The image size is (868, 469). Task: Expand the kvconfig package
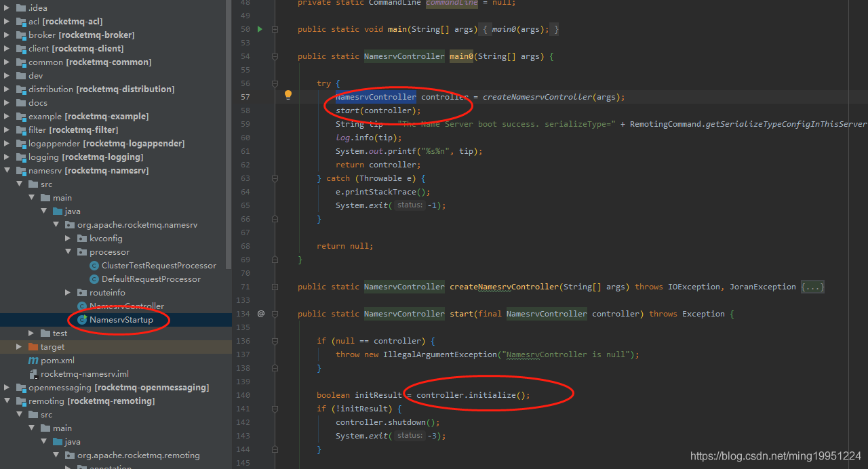(68, 239)
